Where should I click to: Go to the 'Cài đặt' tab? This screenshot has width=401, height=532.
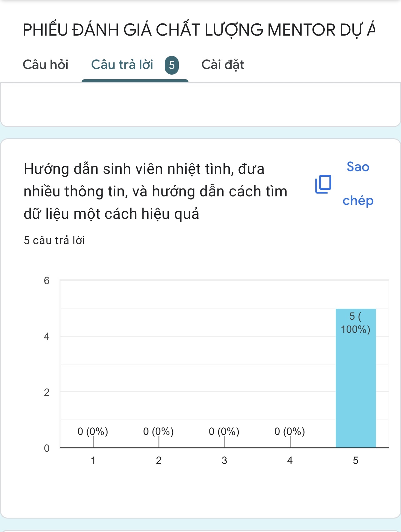click(223, 65)
